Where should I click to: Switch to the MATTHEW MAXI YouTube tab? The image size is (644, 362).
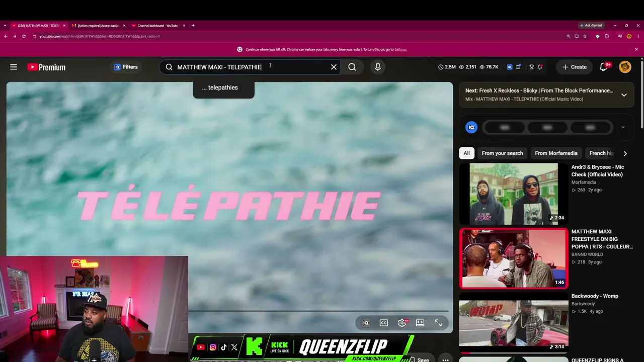click(x=38, y=26)
